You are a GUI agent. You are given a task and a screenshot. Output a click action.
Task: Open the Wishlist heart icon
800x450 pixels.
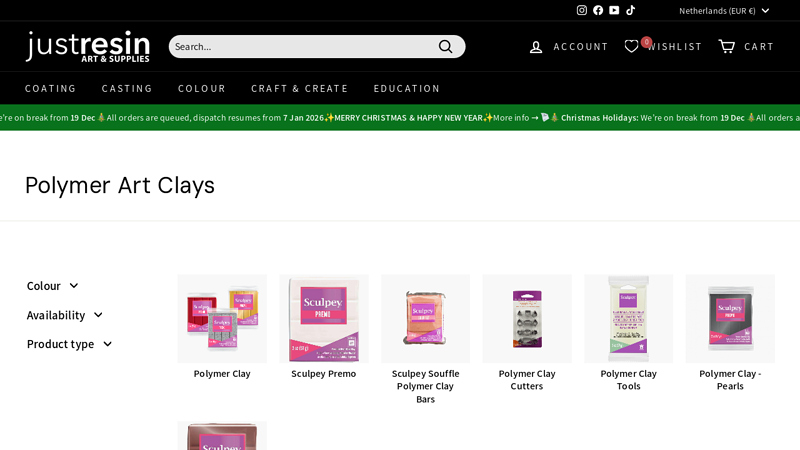(631, 46)
